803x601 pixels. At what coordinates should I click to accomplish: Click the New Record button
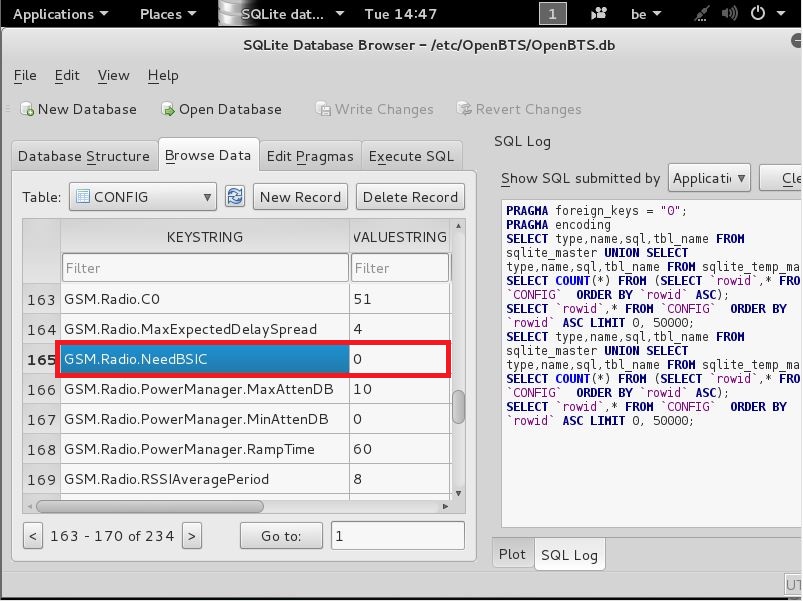[300, 197]
